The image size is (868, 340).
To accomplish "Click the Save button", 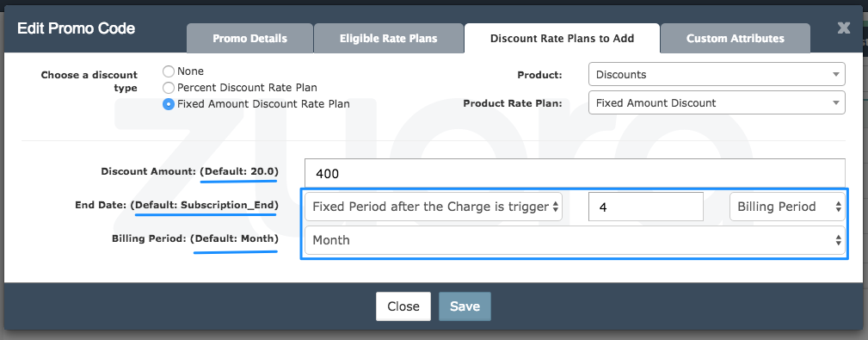I will pos(465,306).
